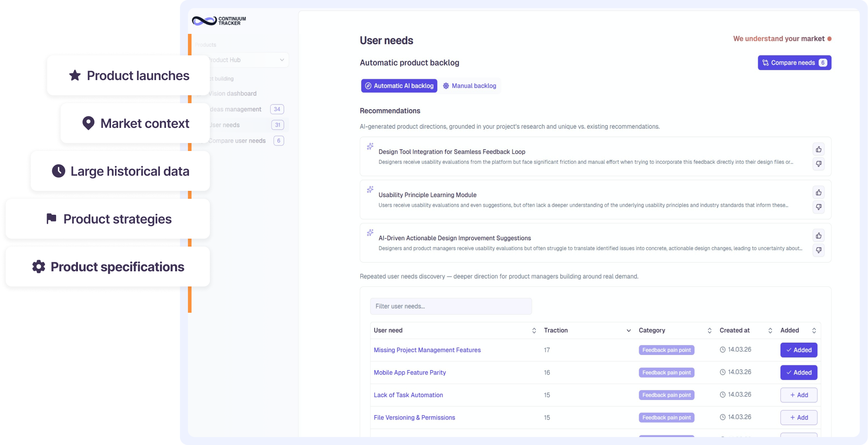This screenshot has height=445, width=868.
Task: Select the Market context card
Action: pos(135,123)
